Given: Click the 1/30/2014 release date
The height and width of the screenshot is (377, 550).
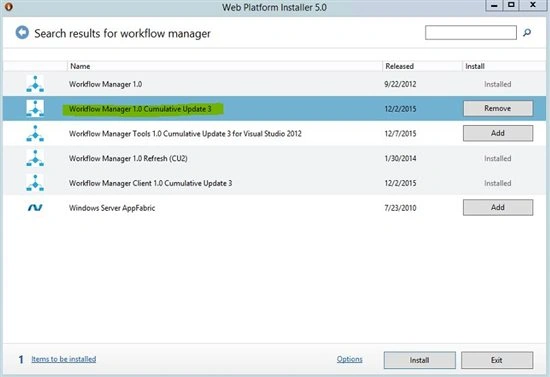Looking at the screenshot, I should click(400, 159).
